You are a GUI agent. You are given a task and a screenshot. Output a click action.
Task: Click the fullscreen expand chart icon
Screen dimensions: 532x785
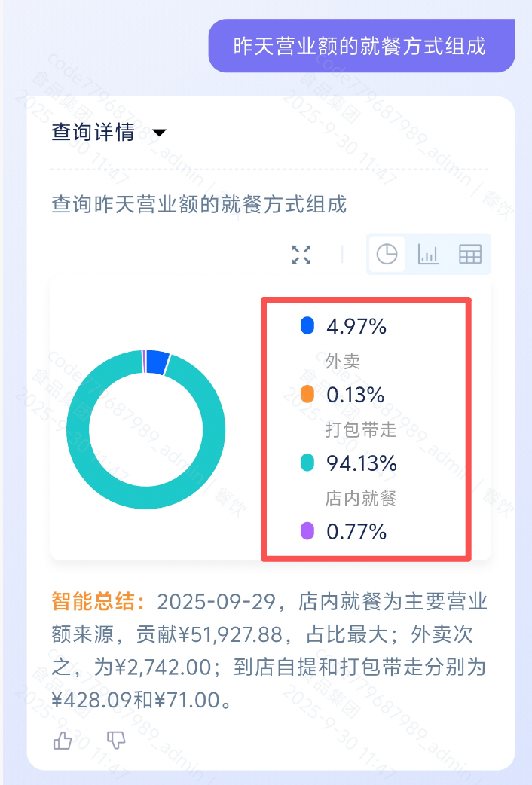tap(301, 255)
